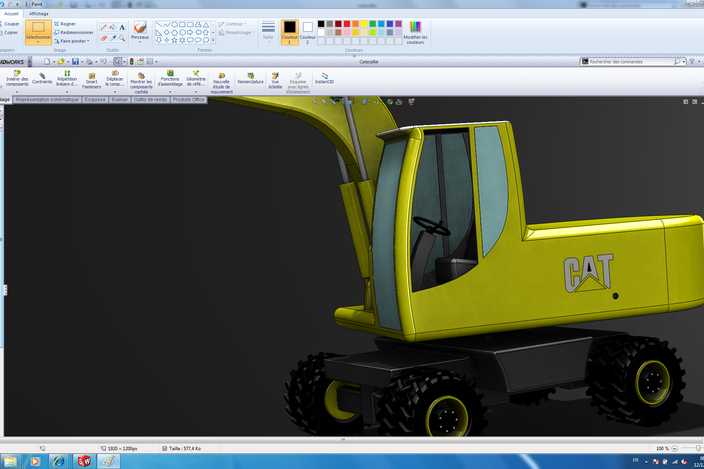Switch to the Accueil ribbon tab
This screenshot has width=704, height=469.
[x=11, y=13]
